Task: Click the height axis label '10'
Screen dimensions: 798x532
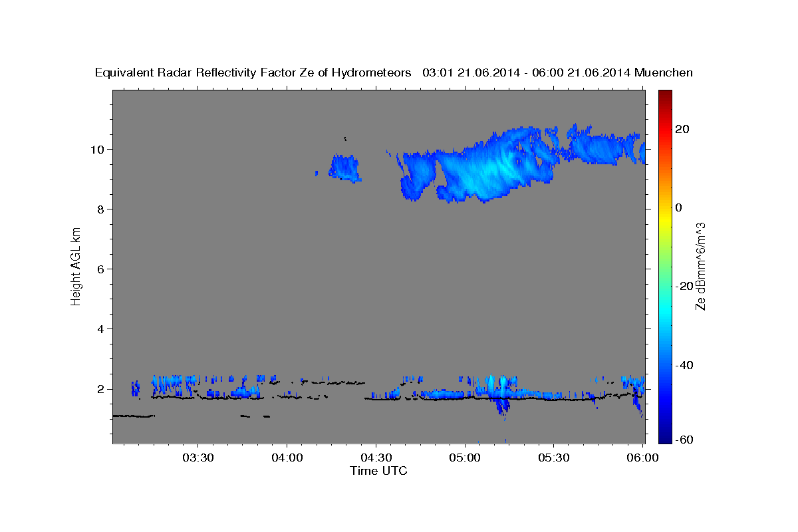Action: point(98,149)
